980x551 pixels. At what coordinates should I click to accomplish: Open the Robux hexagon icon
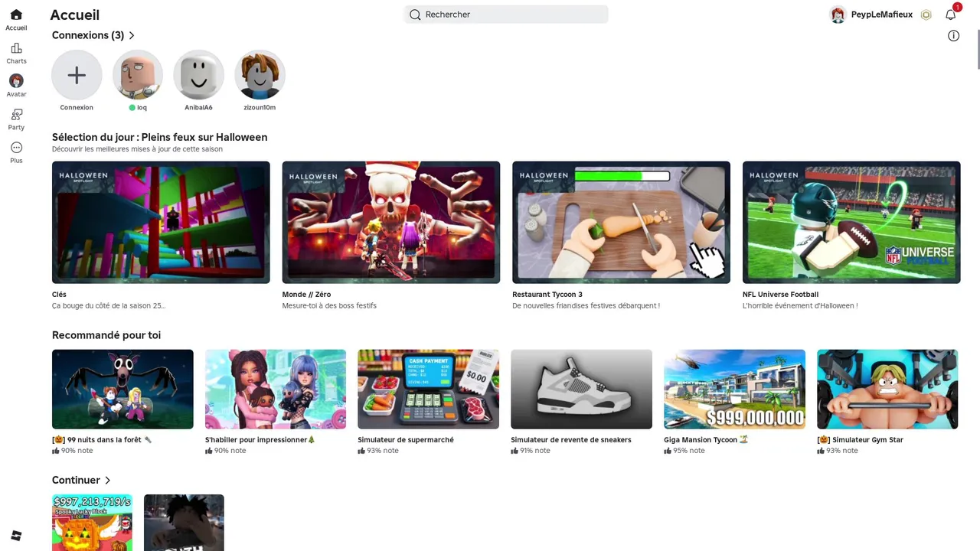coord(926,15)
